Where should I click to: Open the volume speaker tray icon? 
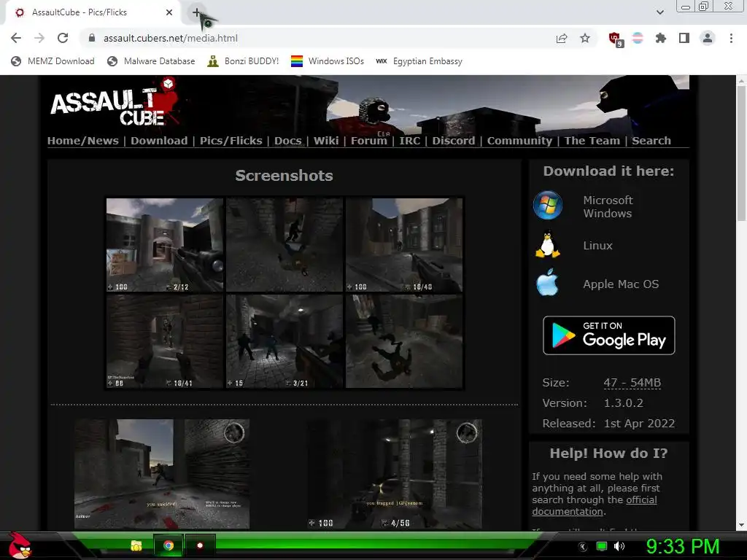[x=619, y=546]
